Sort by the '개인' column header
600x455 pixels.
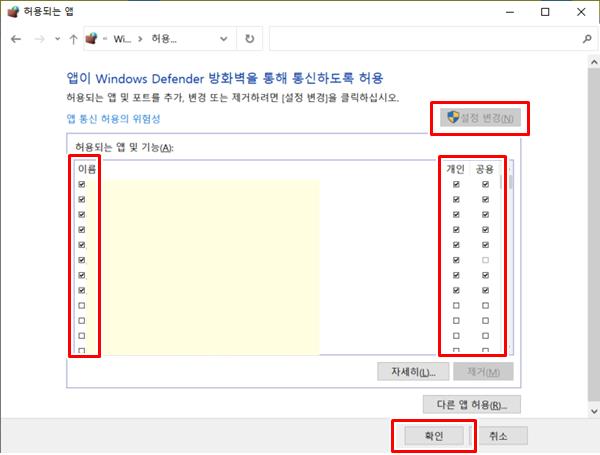(x=455, y=169)
